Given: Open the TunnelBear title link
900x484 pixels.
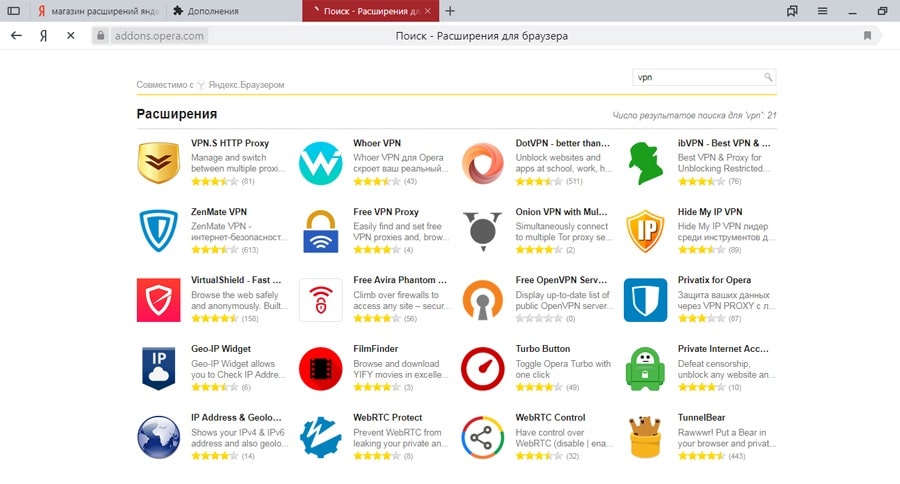Looking at the screenshot, I should (x=701, y=417).
